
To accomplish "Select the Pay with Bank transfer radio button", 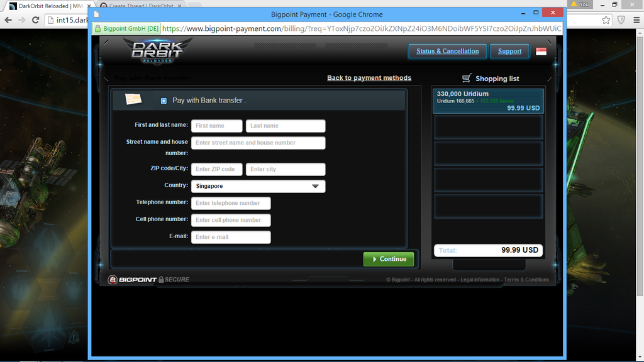I will 164,101.
